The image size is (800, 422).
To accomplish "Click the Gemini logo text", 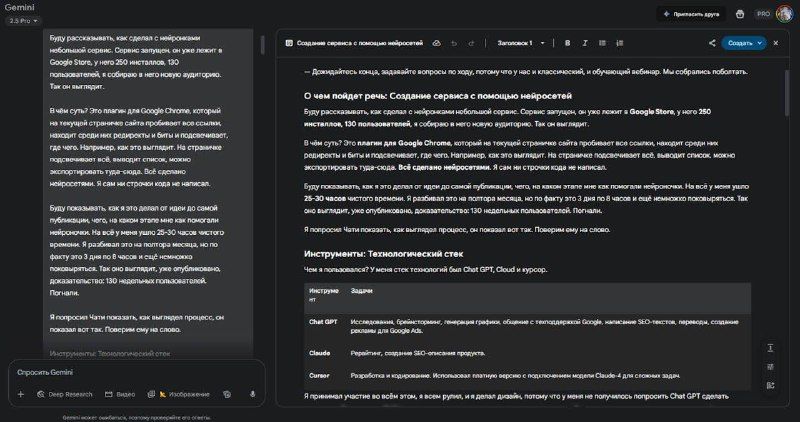I will [19, 7].
